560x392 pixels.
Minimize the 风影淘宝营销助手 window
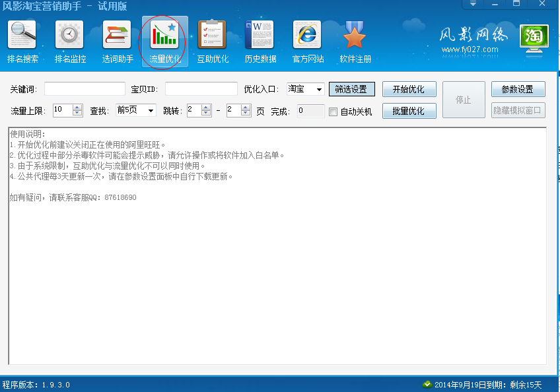click(495, 3)
